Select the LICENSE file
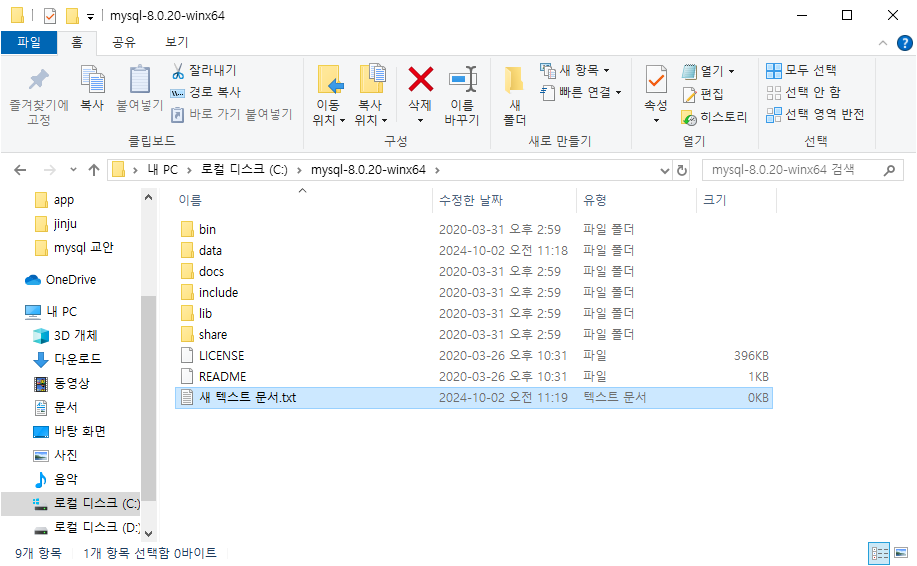Image resolution: width=917 pixels, height=566 pixels. [x=474, y=356]
